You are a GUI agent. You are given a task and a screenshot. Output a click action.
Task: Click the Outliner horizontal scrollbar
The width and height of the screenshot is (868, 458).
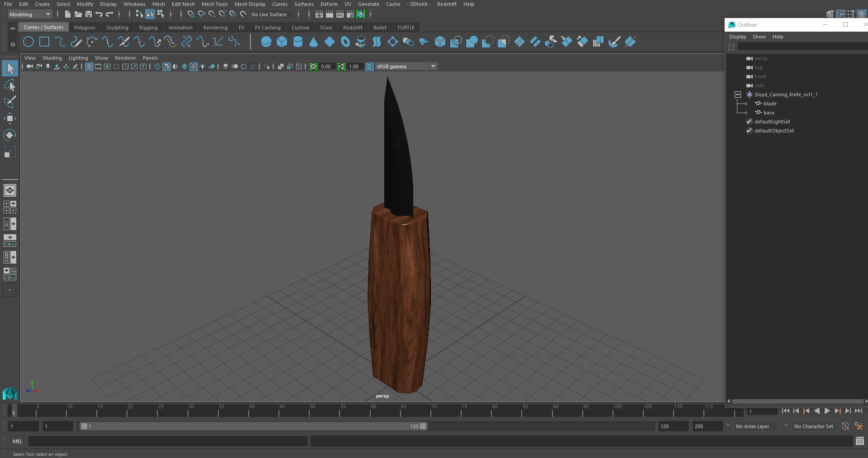(x=797, y=401)
